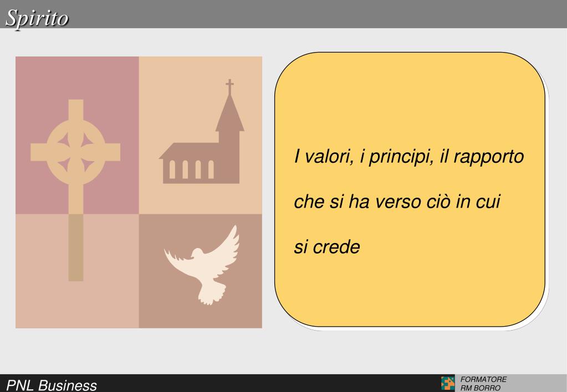Click the words 'si crede'
This screenshot has width=567, height=392.
[327, 247]
